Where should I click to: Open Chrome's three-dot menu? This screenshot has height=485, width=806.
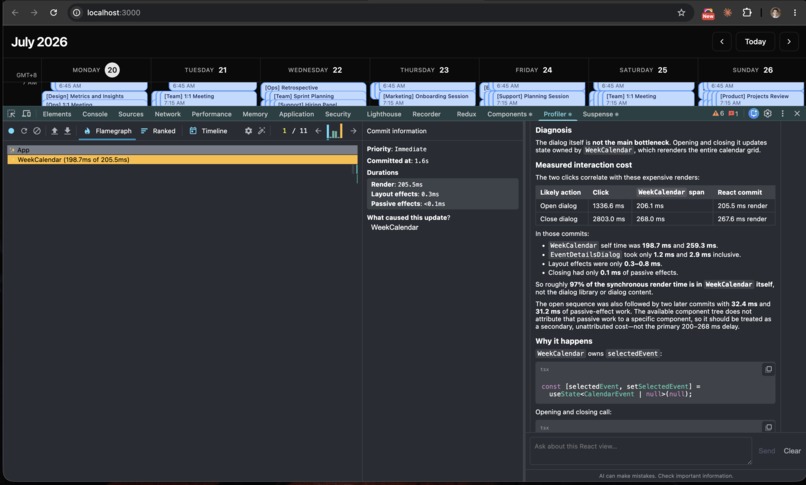point(795,13)
